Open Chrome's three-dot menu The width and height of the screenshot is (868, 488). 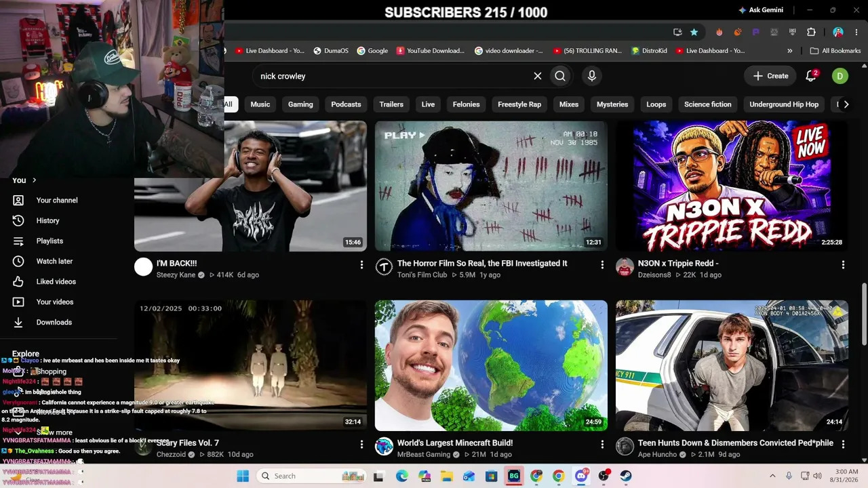[x=856, y=32]
